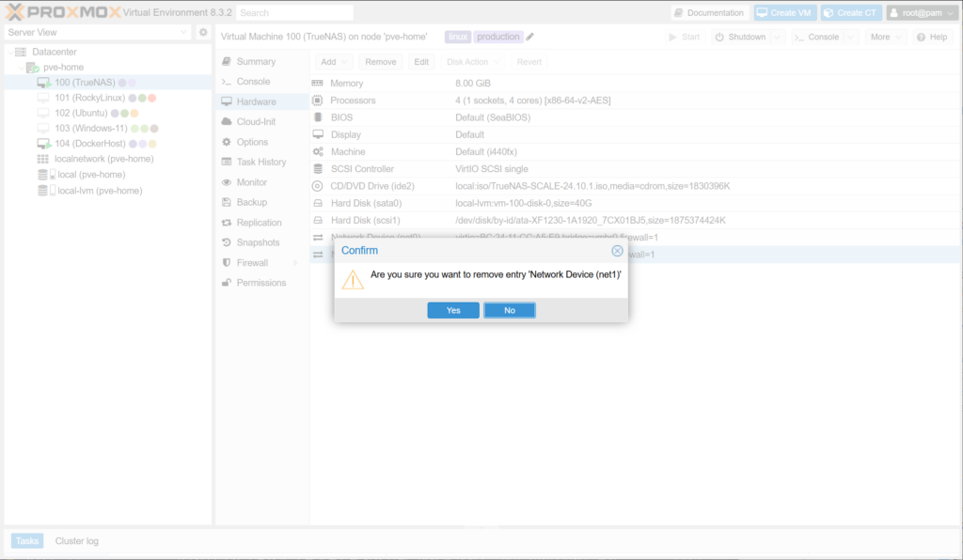Open the Cloud-Init panel
Screen dimensions: 963x560
(x=256, y=121)
